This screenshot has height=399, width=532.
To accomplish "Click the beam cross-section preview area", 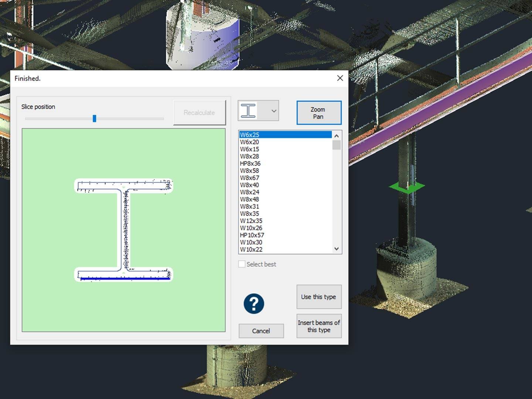I will [x=124, y=230].
